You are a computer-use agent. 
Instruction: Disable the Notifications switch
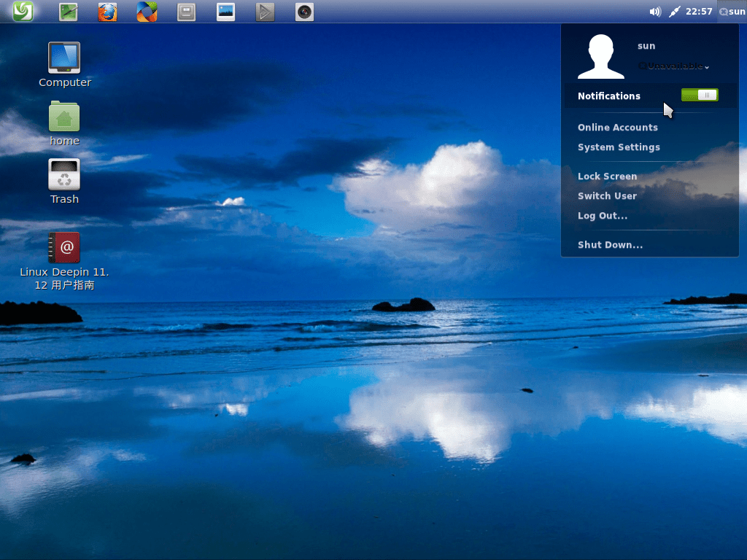(699, 95)
